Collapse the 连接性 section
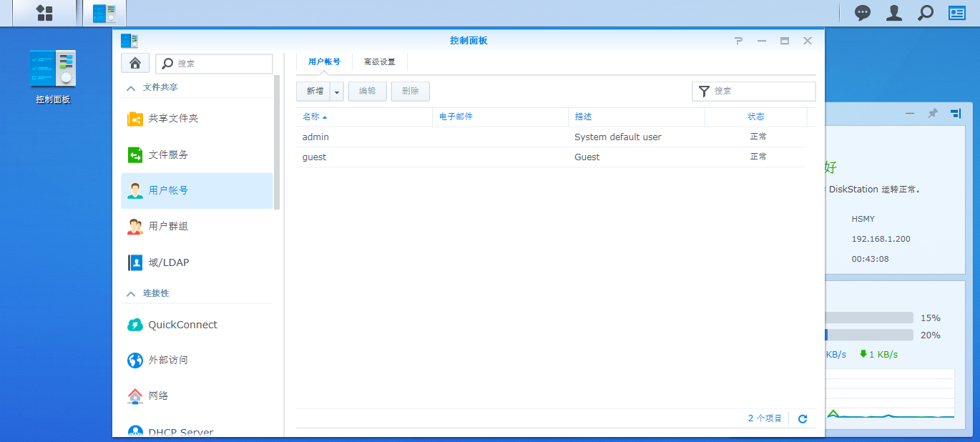The height and width of the screenshot is (442, 980). point(131,294)
